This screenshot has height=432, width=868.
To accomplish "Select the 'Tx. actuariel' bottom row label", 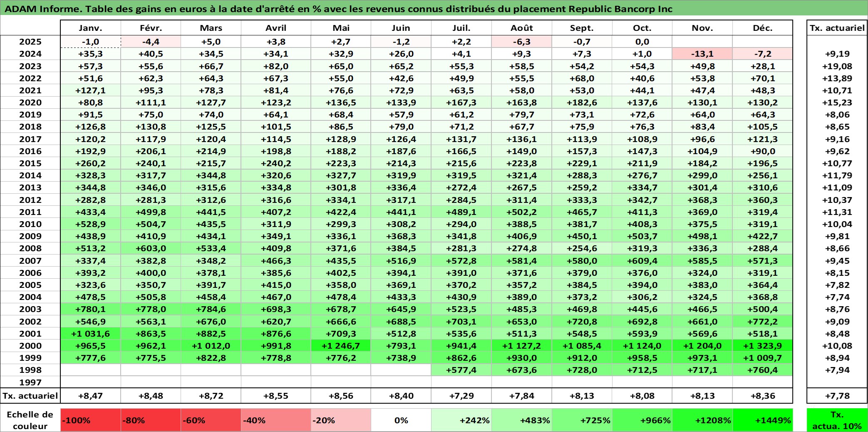I will tap(30, 396).
